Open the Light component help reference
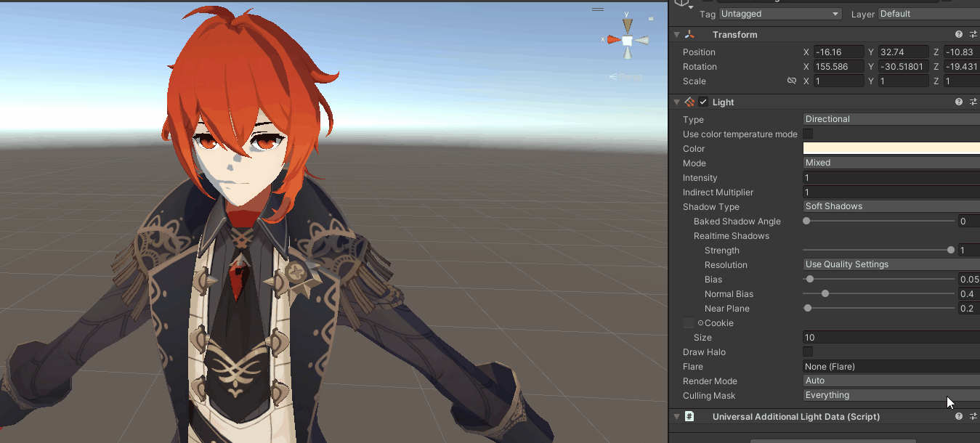The height and width of the screenshot is (443, 980). coord(959,102)
